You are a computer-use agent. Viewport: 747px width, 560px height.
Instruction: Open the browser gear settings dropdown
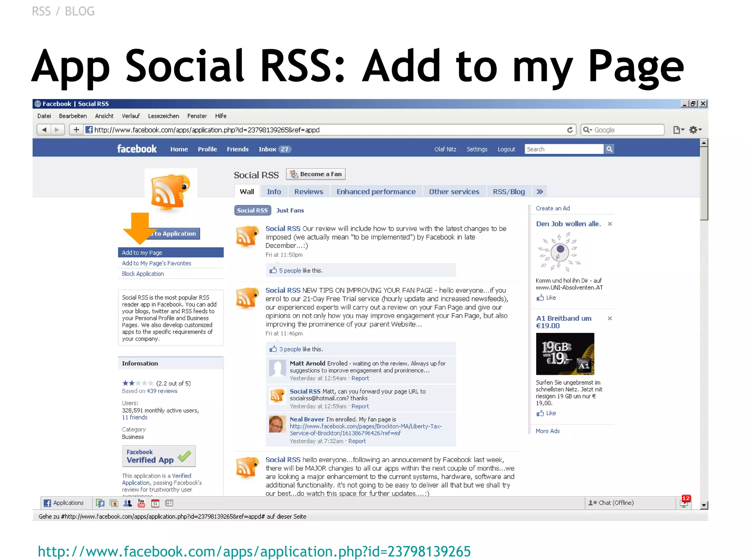(696, 130)
